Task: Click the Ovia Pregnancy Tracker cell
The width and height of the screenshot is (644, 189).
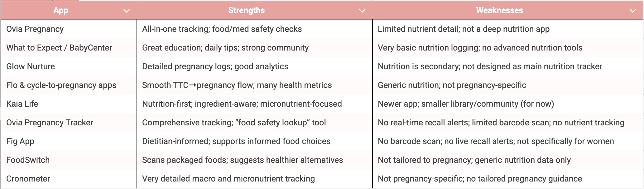Action: pos(50,123)
